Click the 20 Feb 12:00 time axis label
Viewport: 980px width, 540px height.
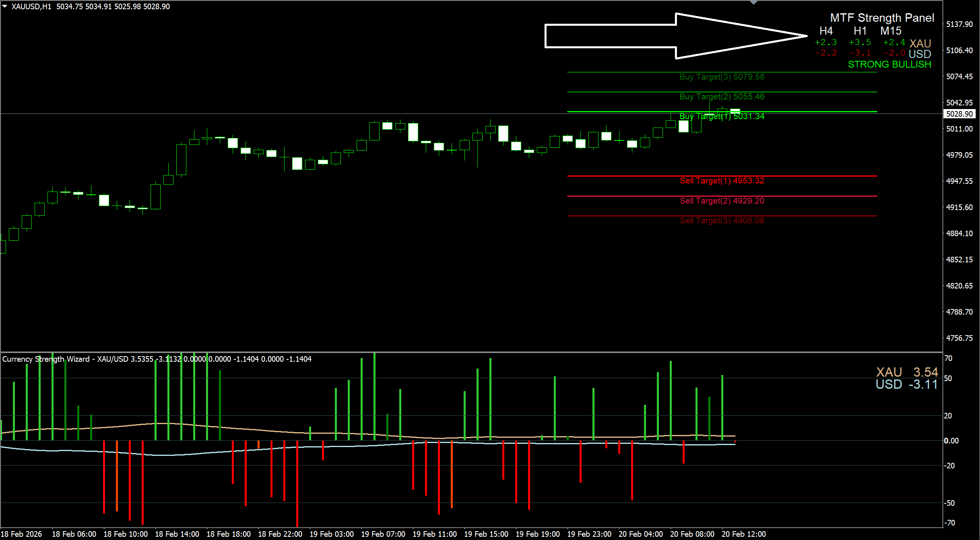pyautogui.click(x=743, y=534)
